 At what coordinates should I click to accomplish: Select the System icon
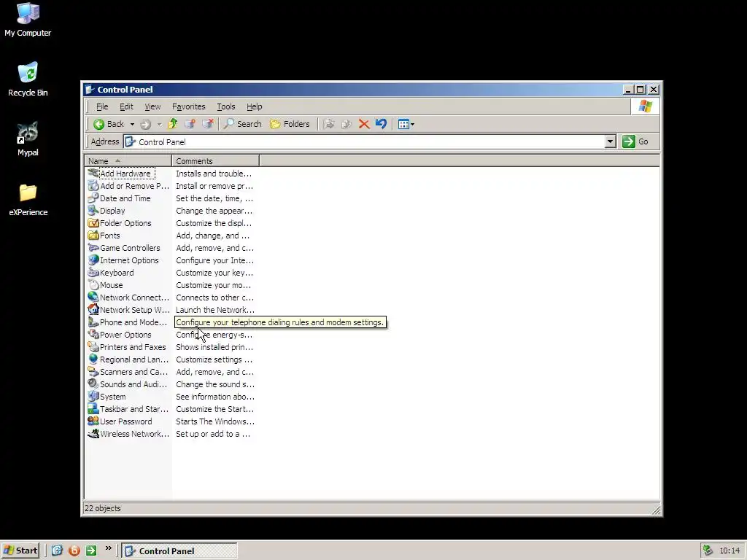[93, 396]
